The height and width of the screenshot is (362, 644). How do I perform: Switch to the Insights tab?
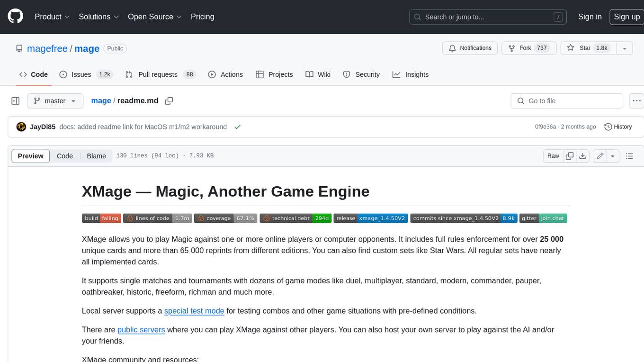[x=411, y=74]
